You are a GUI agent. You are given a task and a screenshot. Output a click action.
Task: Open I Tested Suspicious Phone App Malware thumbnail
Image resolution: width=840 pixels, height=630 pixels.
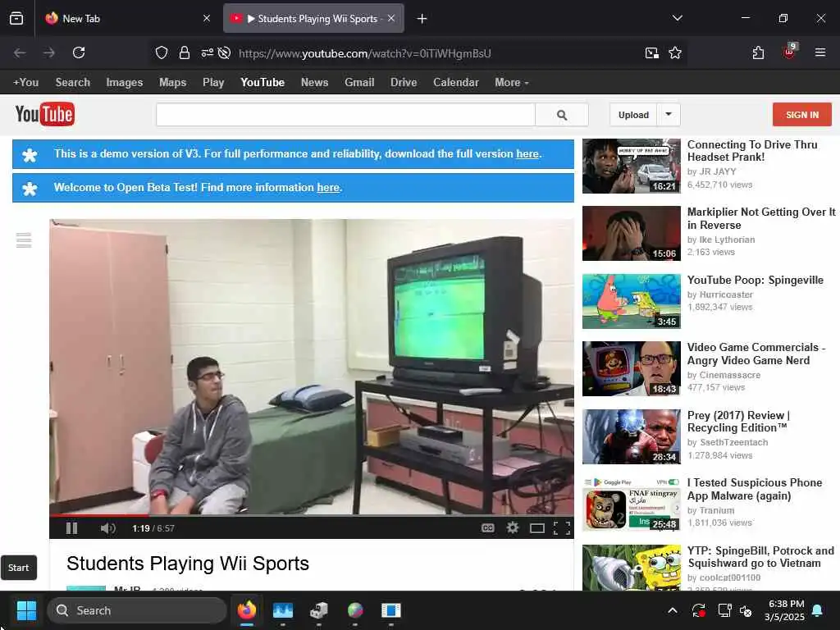631,504
